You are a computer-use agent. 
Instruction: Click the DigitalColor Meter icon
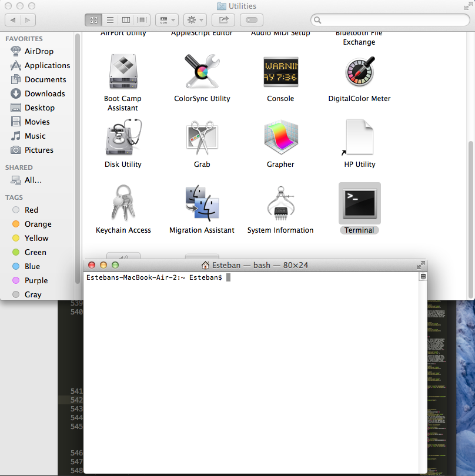[360, 72]
